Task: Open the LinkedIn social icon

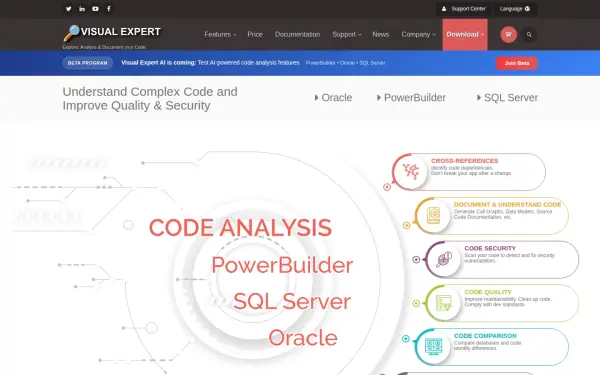Action: pyautogui.click(x=82, y=8)
